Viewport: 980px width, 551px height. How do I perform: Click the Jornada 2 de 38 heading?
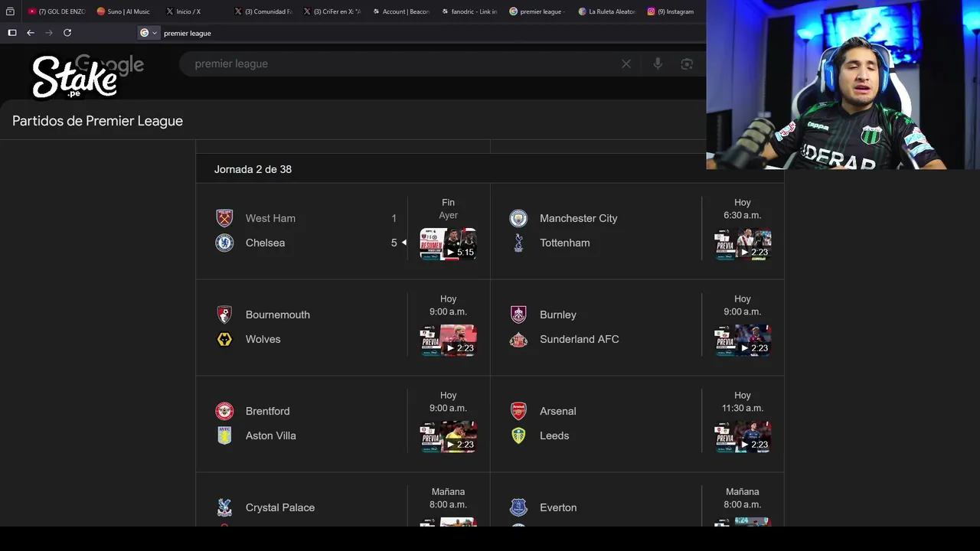click(x=253, y=169)
